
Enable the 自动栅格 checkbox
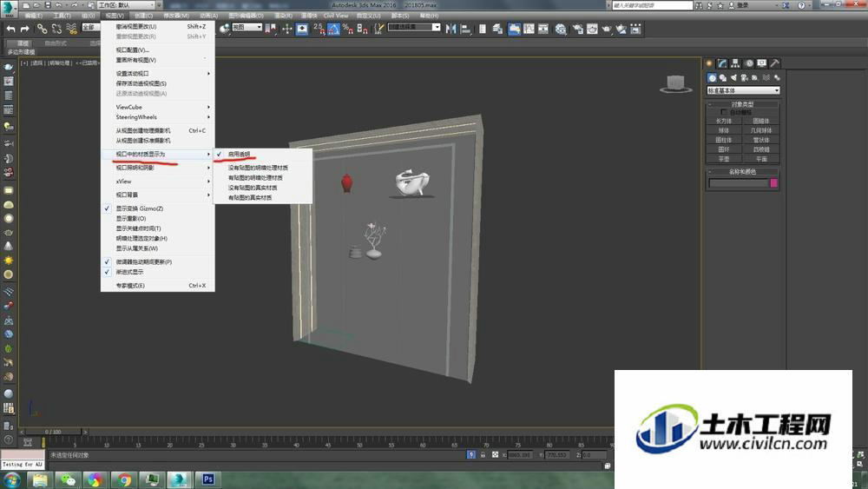point(724,112)
